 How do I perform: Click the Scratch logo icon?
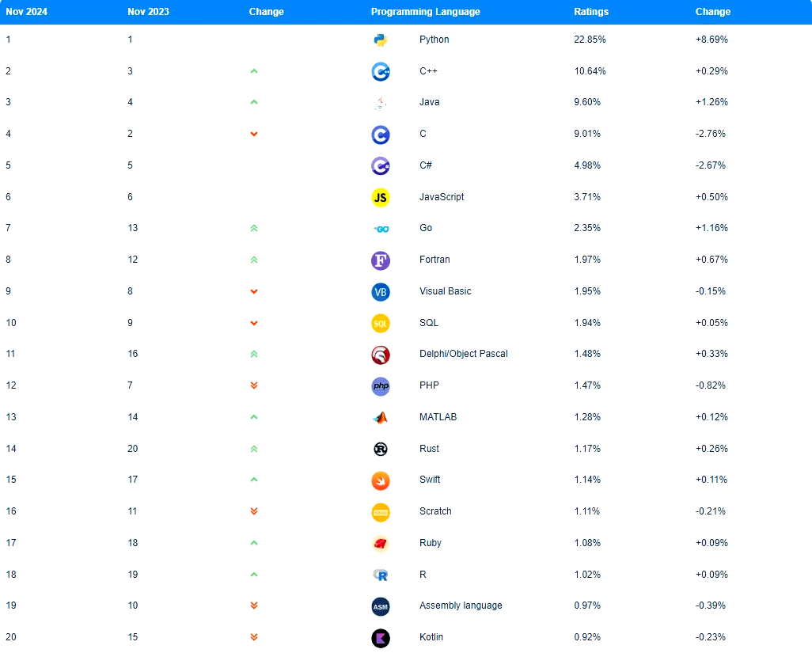[x=381, y=513]
